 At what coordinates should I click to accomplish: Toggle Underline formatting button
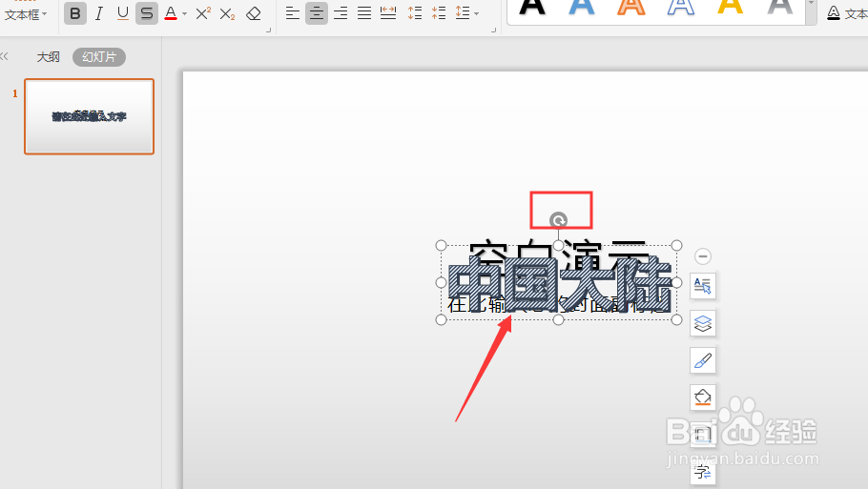coord(123,13)
